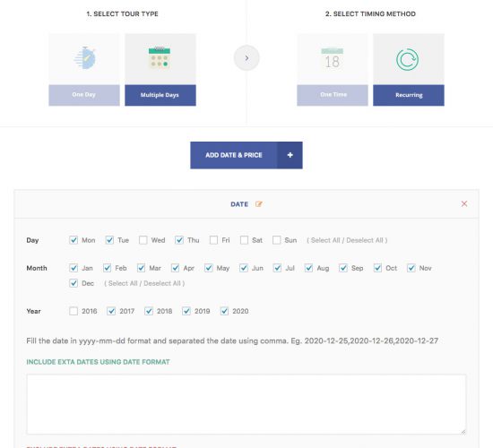Screen dimensions: 493x448
Task: Select the Multiple Days calendar icon
Action: [x=160, y=58]
